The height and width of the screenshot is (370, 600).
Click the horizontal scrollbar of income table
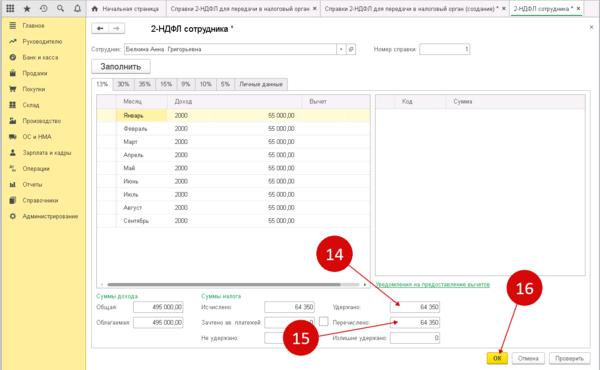pos(224,285)
